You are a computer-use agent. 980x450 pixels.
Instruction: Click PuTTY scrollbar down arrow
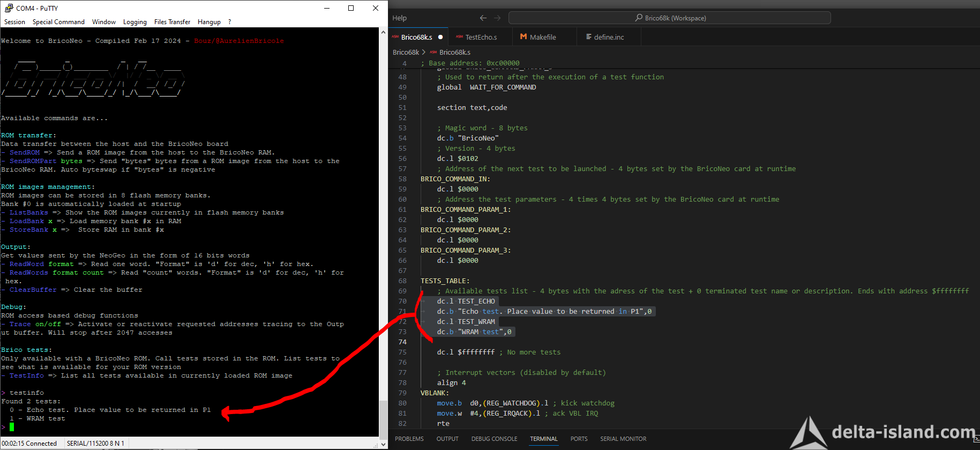383,444
